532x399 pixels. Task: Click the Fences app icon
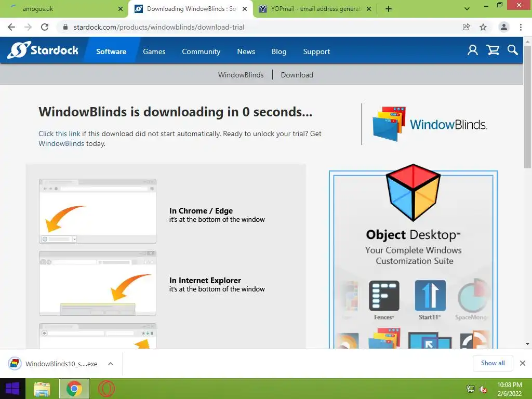click(384, 296)
